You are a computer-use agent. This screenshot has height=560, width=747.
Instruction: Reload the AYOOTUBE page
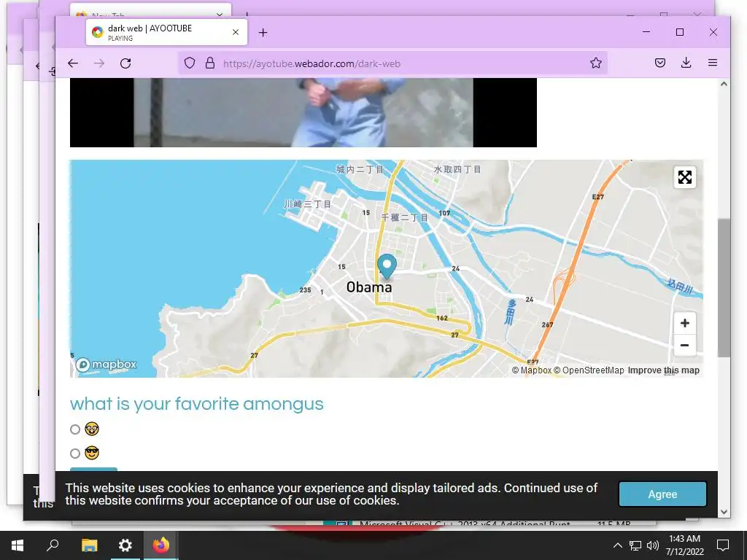tap(125, 63)
